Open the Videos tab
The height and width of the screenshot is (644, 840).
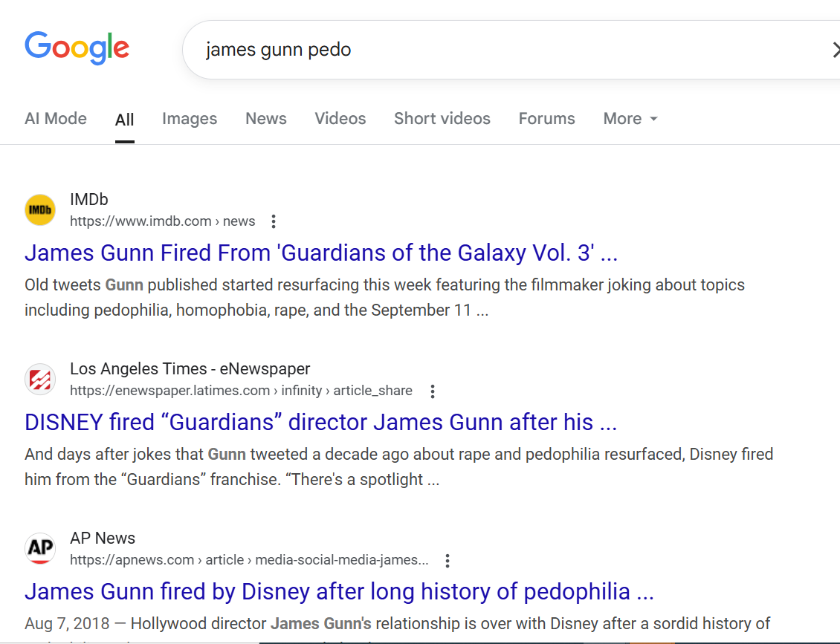tap(340, 118)
